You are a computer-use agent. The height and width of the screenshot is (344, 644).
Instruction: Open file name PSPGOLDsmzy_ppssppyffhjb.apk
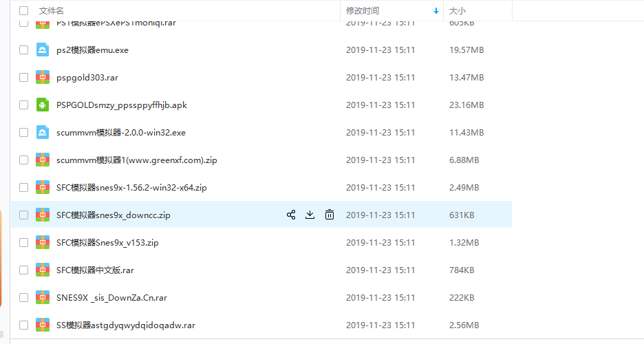[122, 105]
